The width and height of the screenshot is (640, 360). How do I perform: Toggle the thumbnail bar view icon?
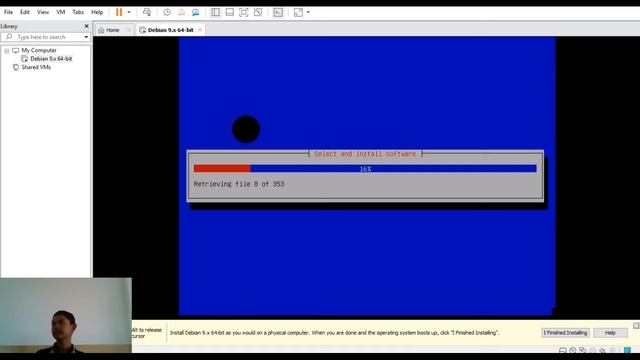230,12
